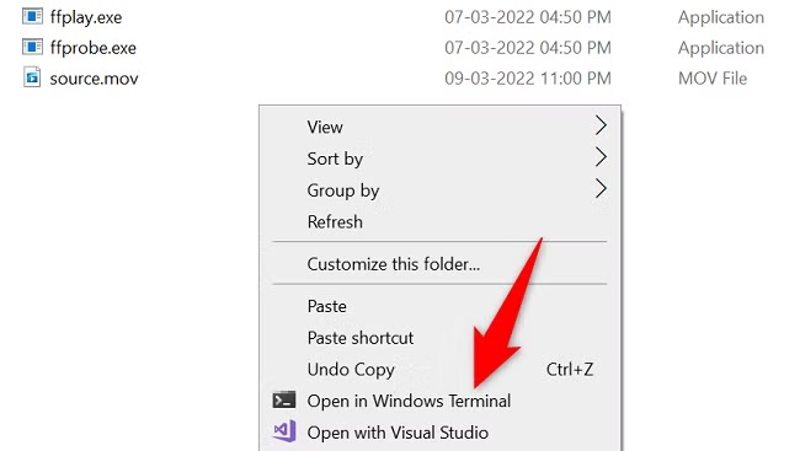Viewport: 800px width, 451px height.
Task: Expand the View submenu arrow
Action: tap(600, 126)
